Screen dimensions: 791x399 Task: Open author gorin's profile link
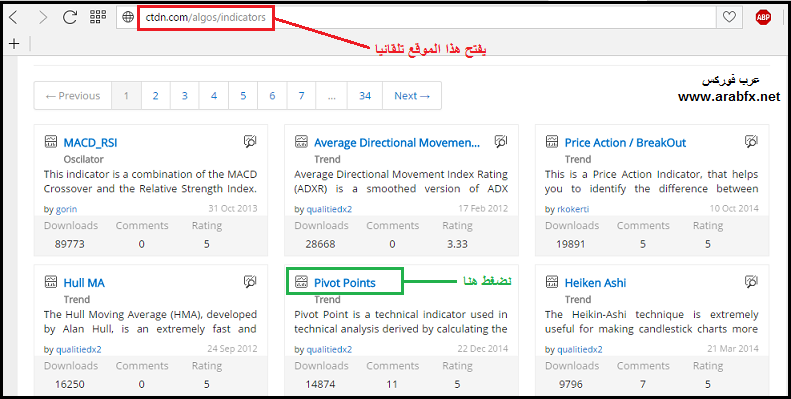click(66, 209)
